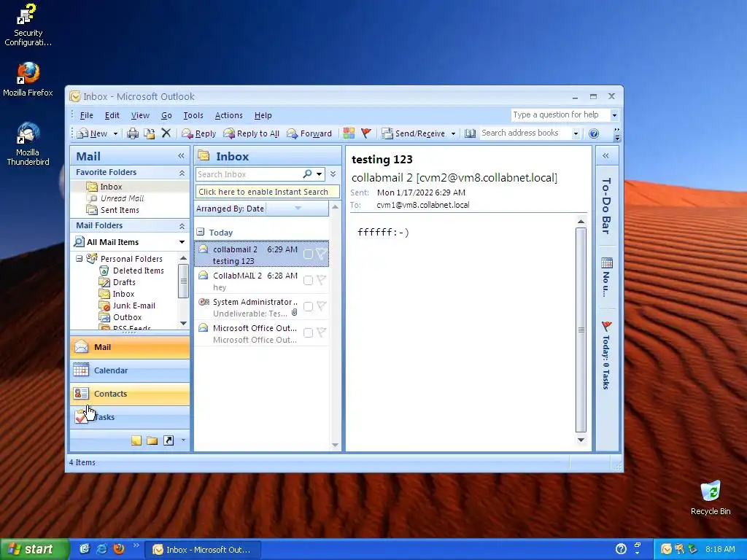Image resolution: width=747 pixels, height=560 pixels.
Task: Collapse the Mail Folders section
Action: point(182,226)
